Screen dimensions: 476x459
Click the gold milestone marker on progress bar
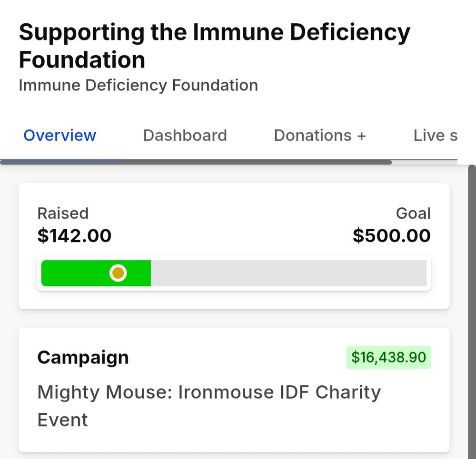[x=118, y=273]
